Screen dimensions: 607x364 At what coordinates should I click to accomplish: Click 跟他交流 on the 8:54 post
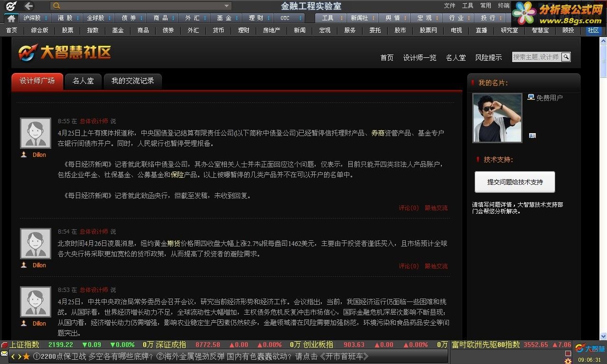(x=436, y=266)
